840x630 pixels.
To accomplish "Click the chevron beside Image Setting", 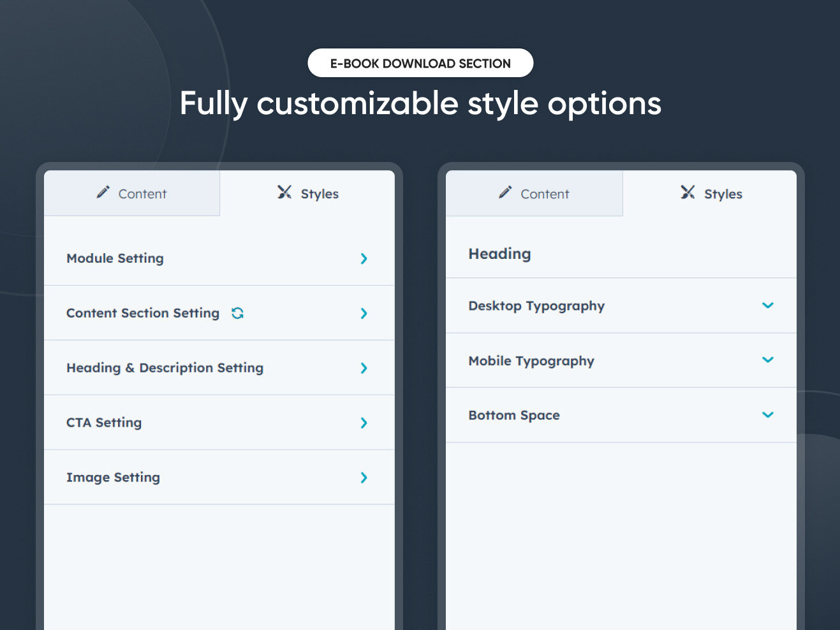I will (x=364, y=478).
